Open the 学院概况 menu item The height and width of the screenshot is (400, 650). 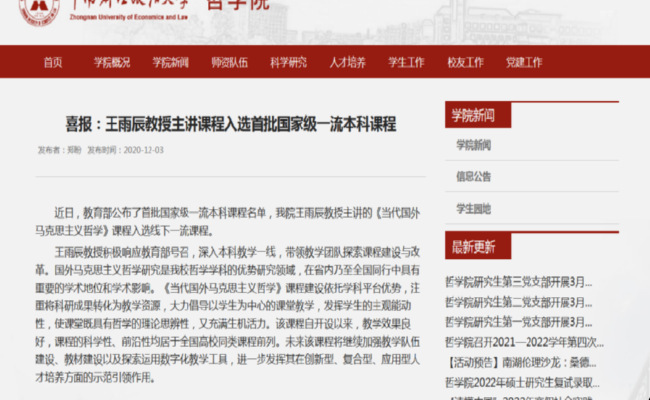click(x=112, y=62)
